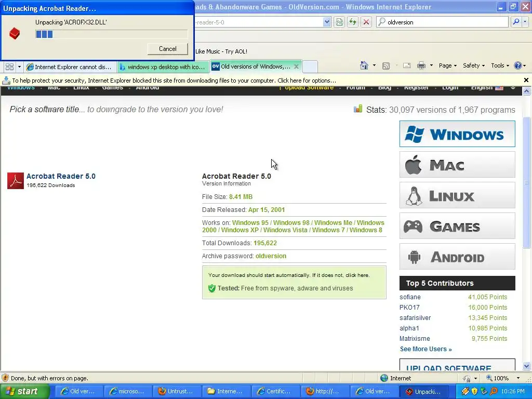Click the Read Mail icon

(x=406, y=65)
